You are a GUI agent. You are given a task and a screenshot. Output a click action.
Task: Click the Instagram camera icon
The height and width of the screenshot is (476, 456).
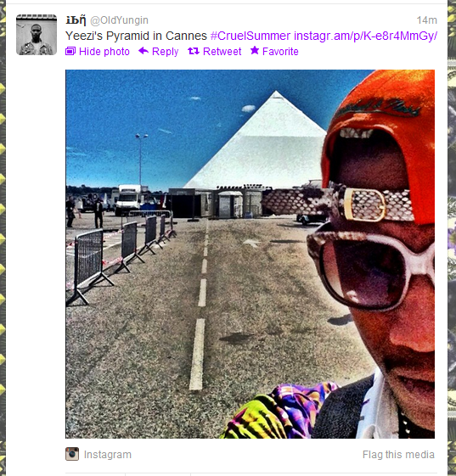tap(72, 454)
